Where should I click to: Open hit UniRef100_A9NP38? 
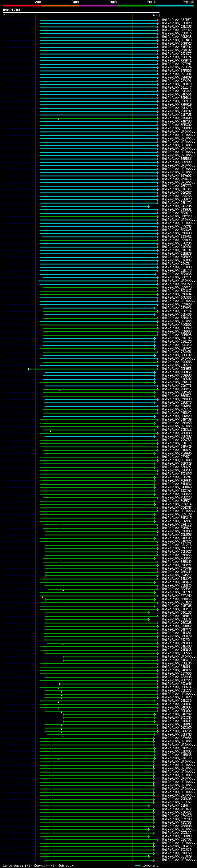pos(177,37)
